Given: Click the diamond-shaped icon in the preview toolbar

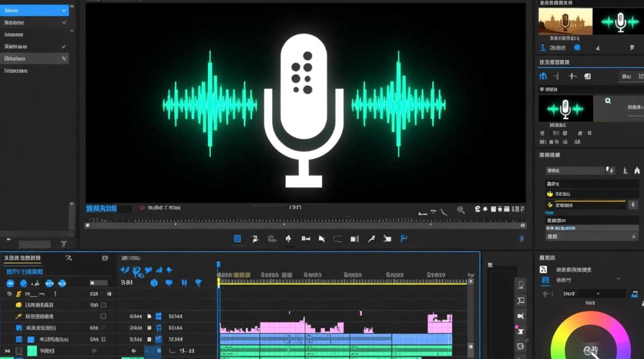Looking at the screenshot, I should [x=288, y=238].
